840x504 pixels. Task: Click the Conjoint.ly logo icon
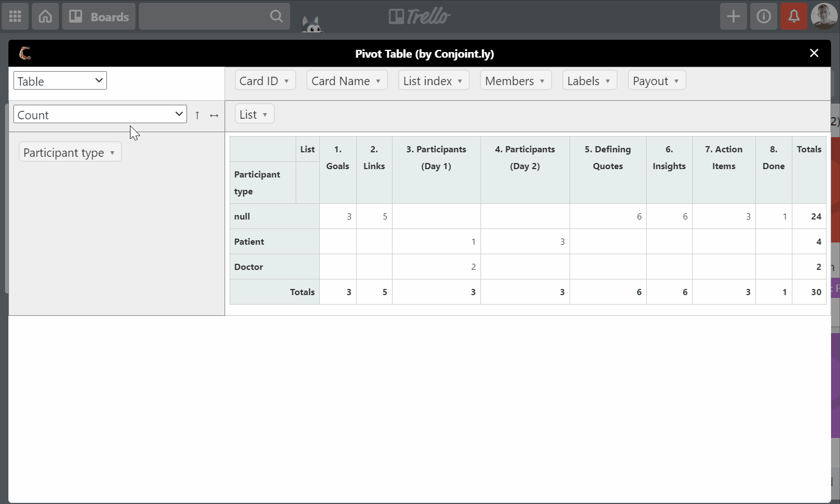[x=25, y=53]
